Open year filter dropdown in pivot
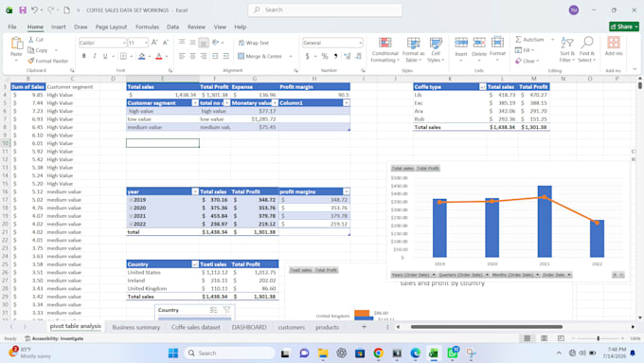 tap(195, 191)
